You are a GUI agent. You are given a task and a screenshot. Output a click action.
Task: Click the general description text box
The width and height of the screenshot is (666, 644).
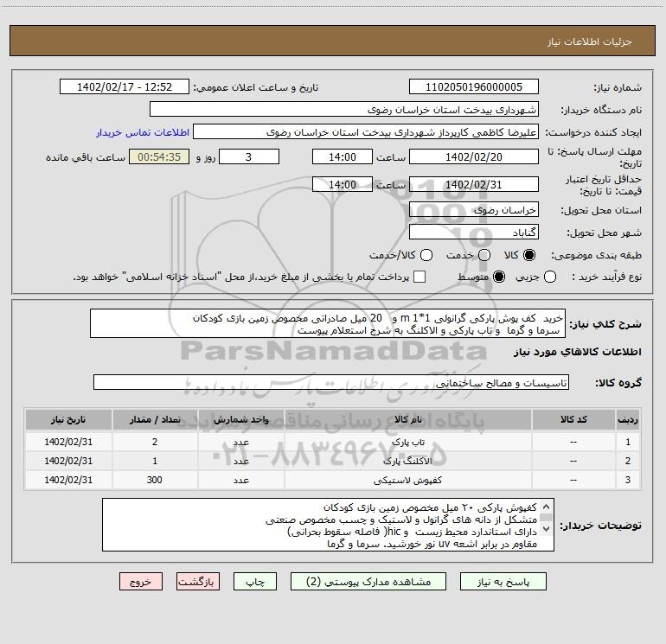coord(328,323)
